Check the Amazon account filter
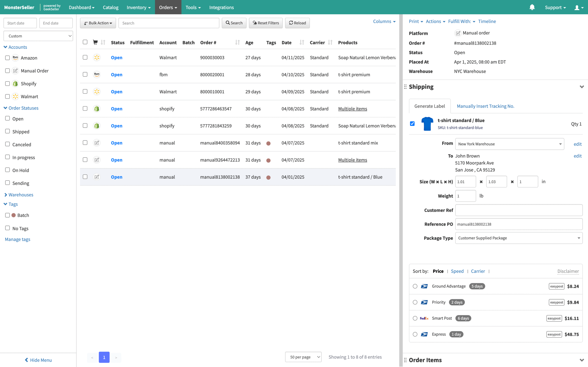This screenshot has width=588, height=367. coord(8,58)
